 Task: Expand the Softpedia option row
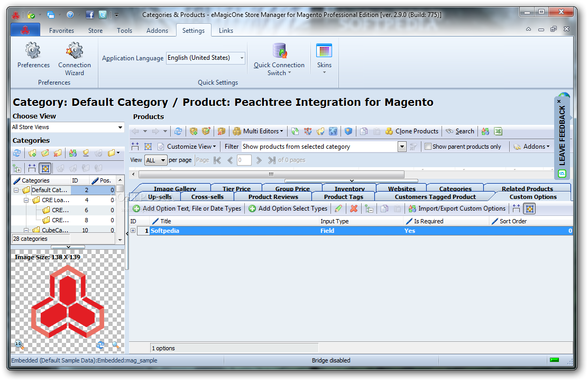pos(133,231)
